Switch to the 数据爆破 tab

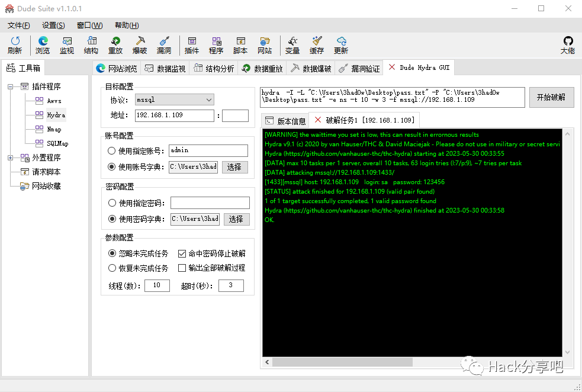click(x=311, y=68)
